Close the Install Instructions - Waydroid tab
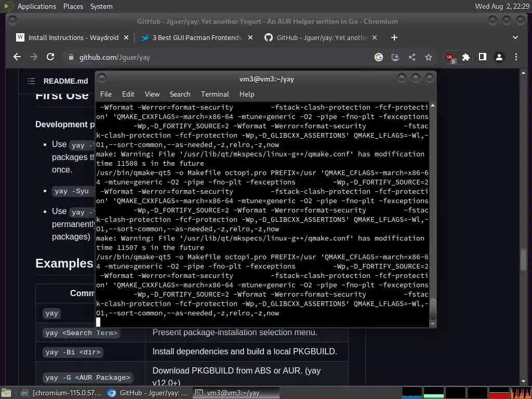Viewport: 532px width, 399px height. (126, 37)
